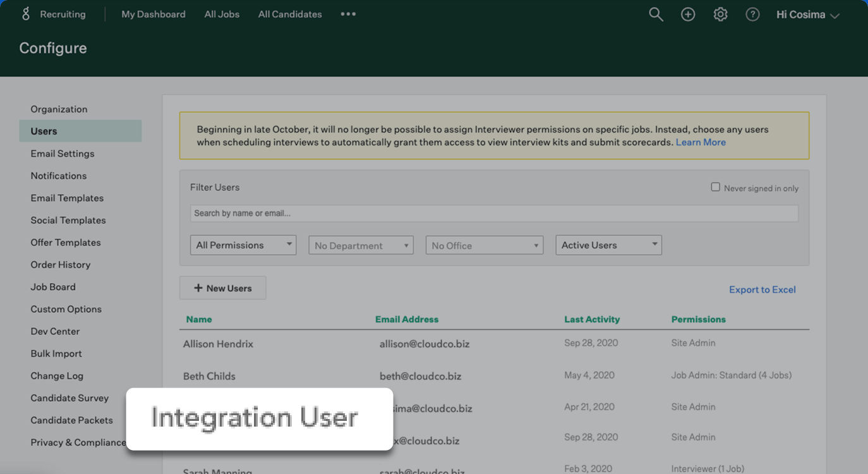Image resolution: width=868 pixels, height=474 pixels.
Task: Open the Hi Cosima account menu
Action: tap(807, 15)
